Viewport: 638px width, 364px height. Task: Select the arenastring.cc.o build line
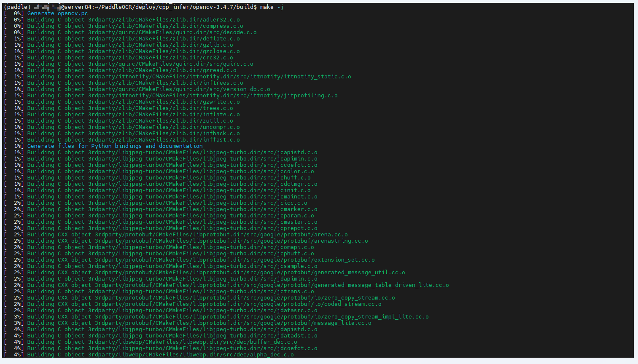point(186,241)
